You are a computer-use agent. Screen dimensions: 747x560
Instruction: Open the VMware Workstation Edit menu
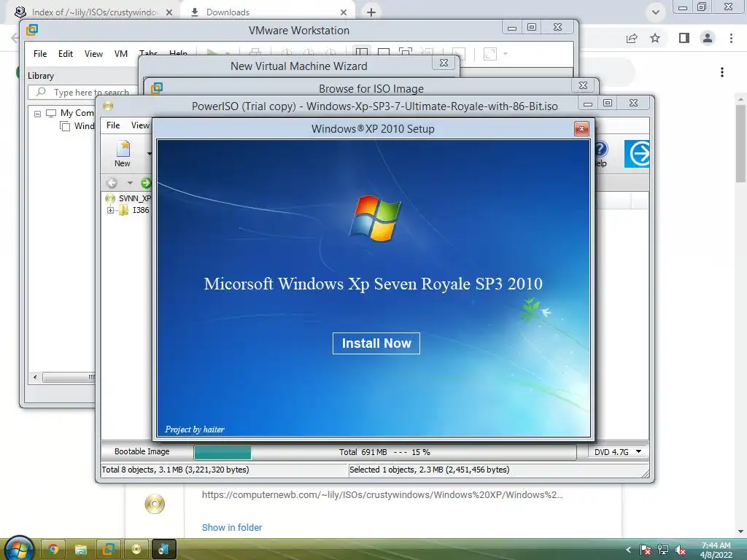point(65,54)
